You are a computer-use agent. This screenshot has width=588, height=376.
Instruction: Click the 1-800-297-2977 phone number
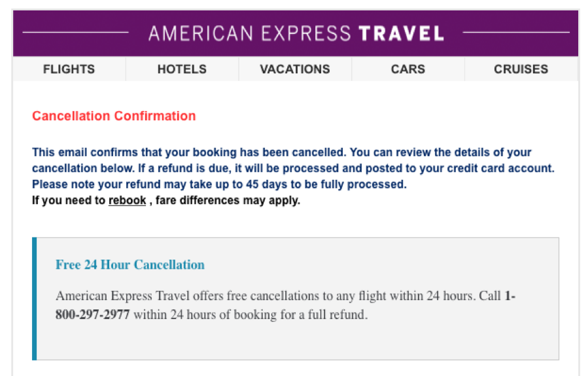click(x=93, y=315)
